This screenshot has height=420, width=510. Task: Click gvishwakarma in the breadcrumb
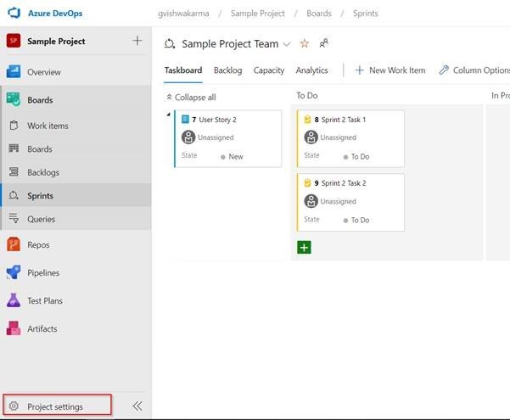(x=183, y=14)
